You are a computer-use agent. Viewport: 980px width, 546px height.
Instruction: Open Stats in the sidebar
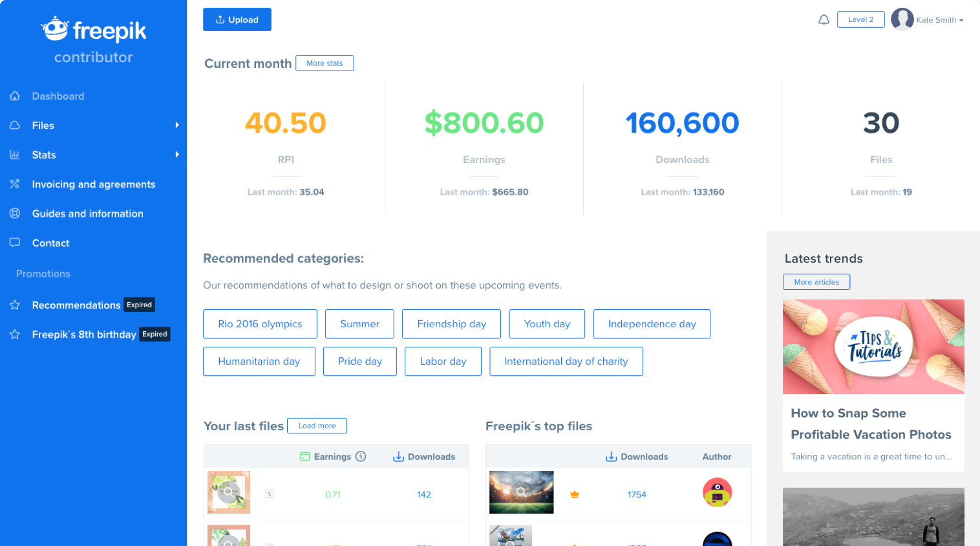pyautogui.click(x=44, y=155)
